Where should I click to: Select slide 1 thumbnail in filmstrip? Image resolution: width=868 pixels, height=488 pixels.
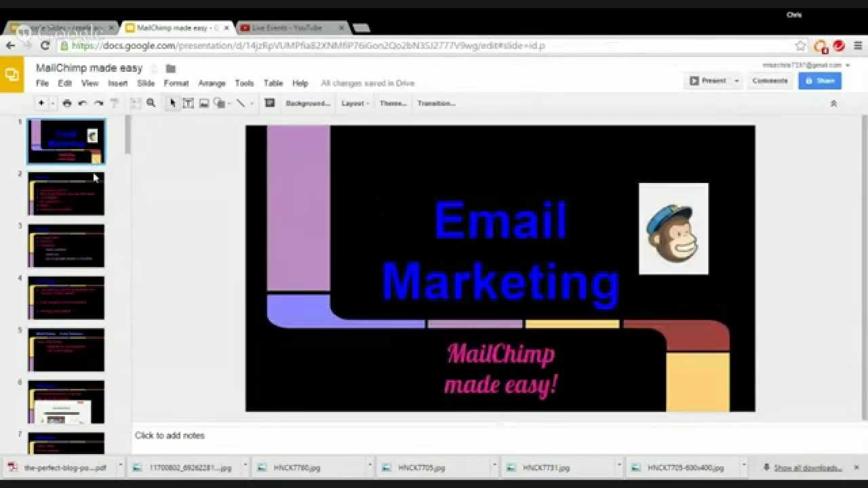click(66, 142)
